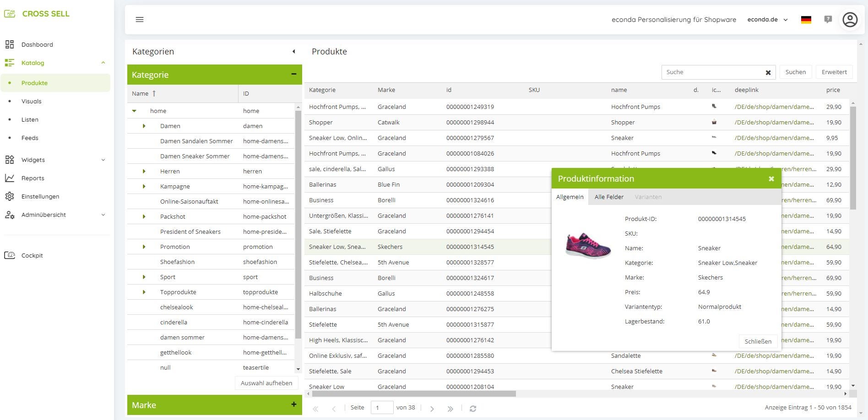Refresh the product table
Screen dimensions: 868x420
473,409
